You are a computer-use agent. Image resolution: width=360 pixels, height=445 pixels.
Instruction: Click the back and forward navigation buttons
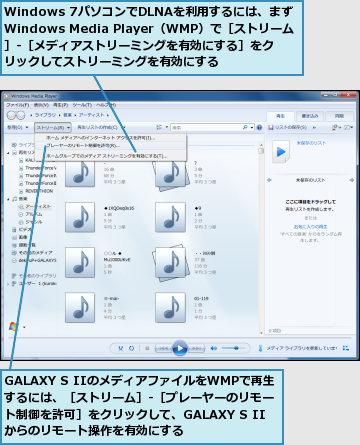click(x=16, y=115)
